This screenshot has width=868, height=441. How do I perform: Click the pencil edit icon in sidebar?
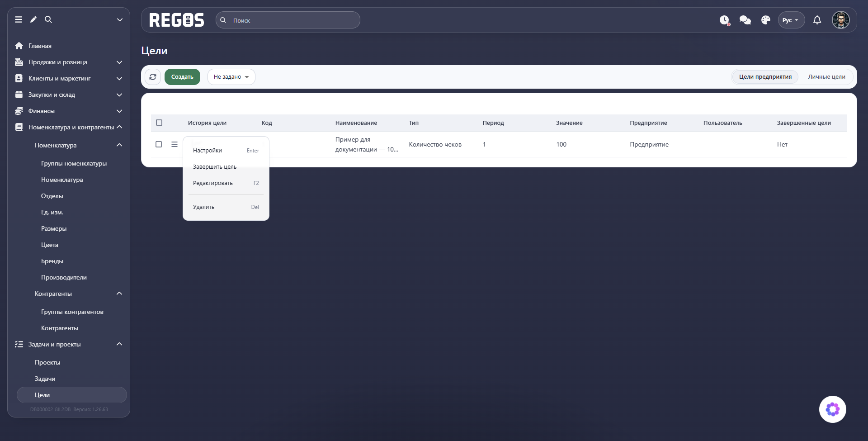click(x=33, y=19)
